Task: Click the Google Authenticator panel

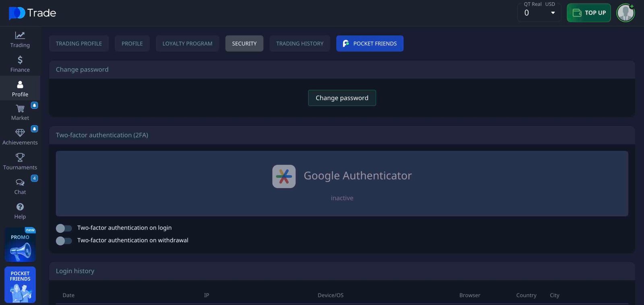Action: coord(342,184)
